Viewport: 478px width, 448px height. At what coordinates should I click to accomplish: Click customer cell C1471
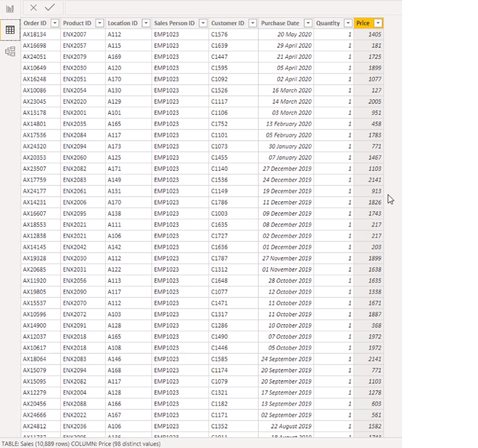pyautogui.click(x=233, y=303)
